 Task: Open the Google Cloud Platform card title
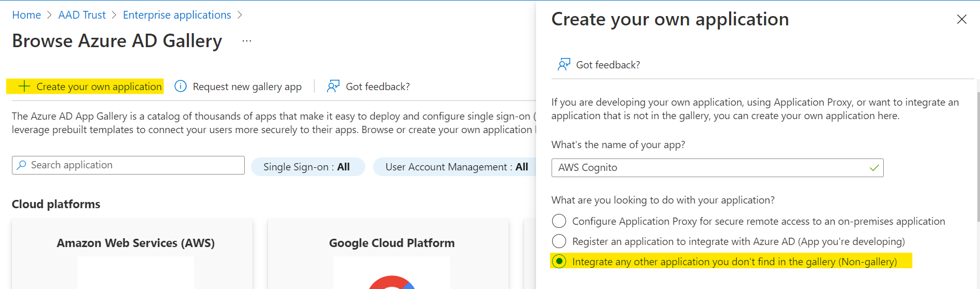point(392,243)
